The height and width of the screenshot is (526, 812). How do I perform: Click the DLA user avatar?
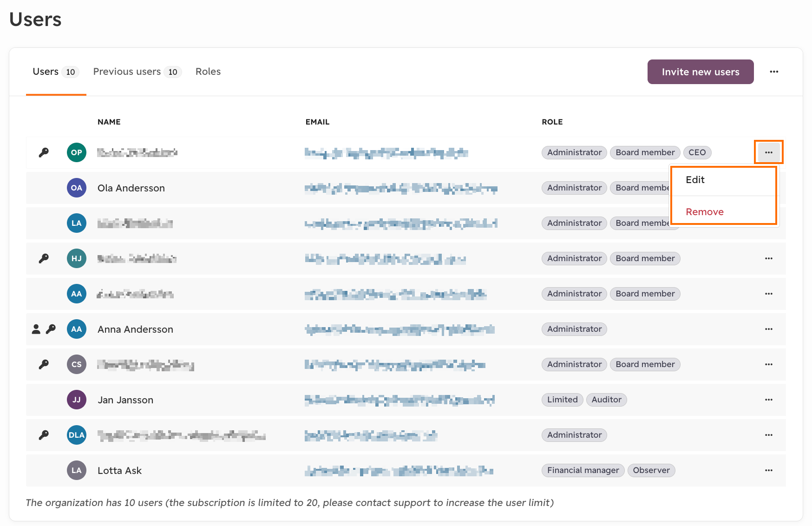77,435
